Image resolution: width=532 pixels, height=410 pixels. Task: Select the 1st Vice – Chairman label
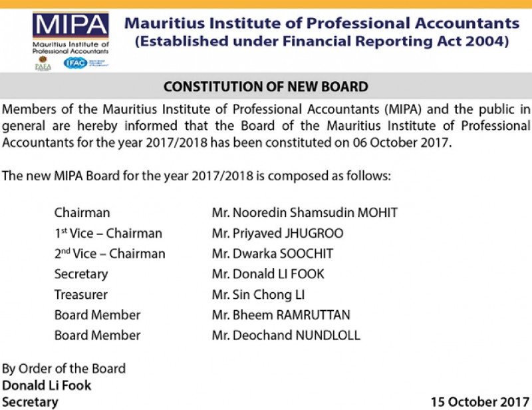tap(108, 234)
